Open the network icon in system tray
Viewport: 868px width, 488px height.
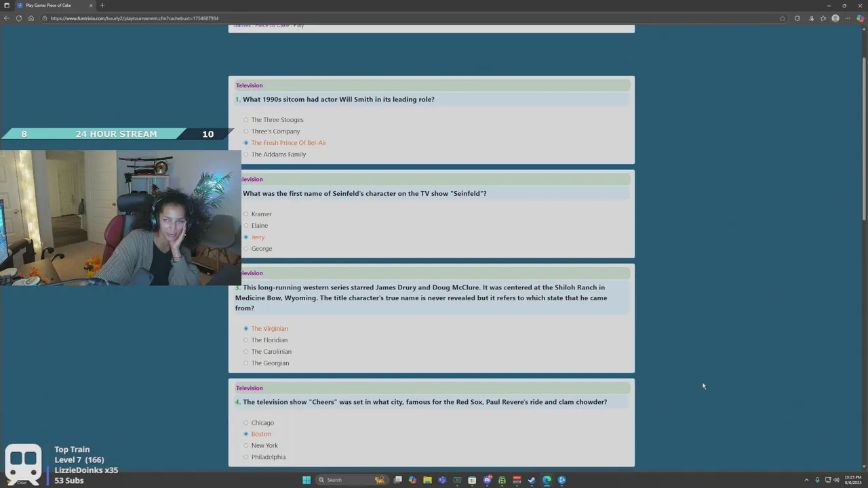828,480
